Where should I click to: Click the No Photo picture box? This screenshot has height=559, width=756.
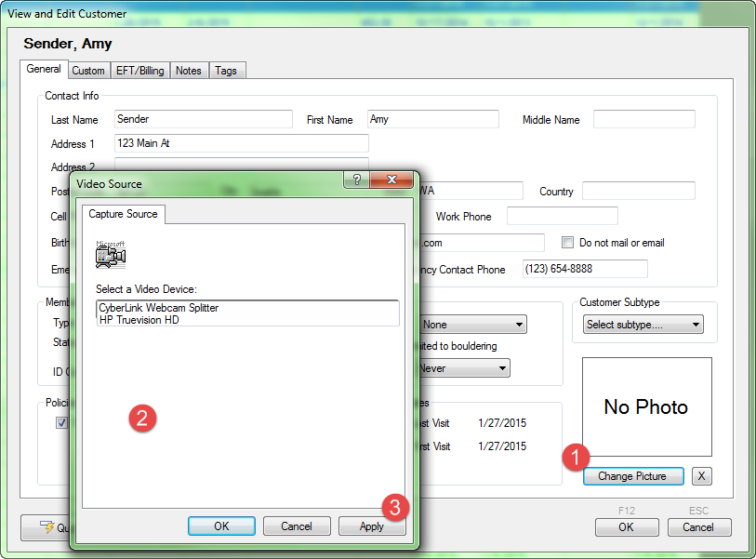646,406
